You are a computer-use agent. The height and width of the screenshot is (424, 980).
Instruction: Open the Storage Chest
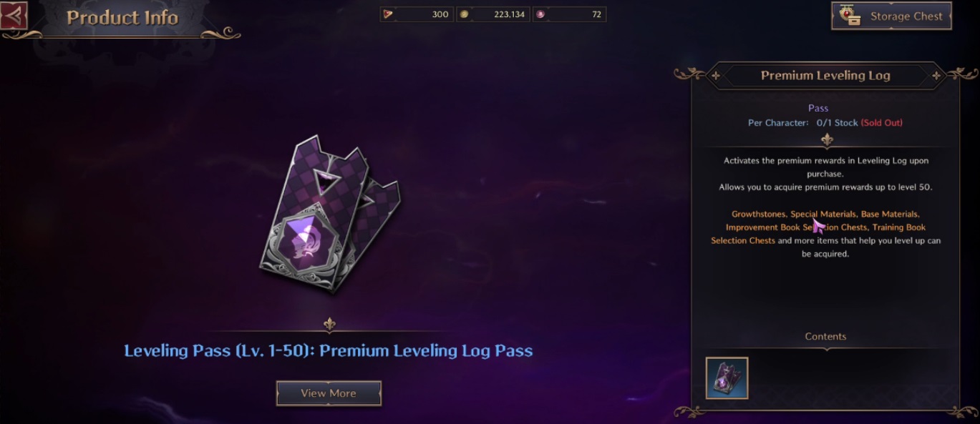(891, 16)
